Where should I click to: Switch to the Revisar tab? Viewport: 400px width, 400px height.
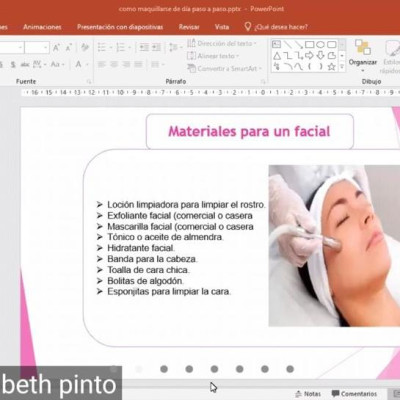tap(189, 27)
